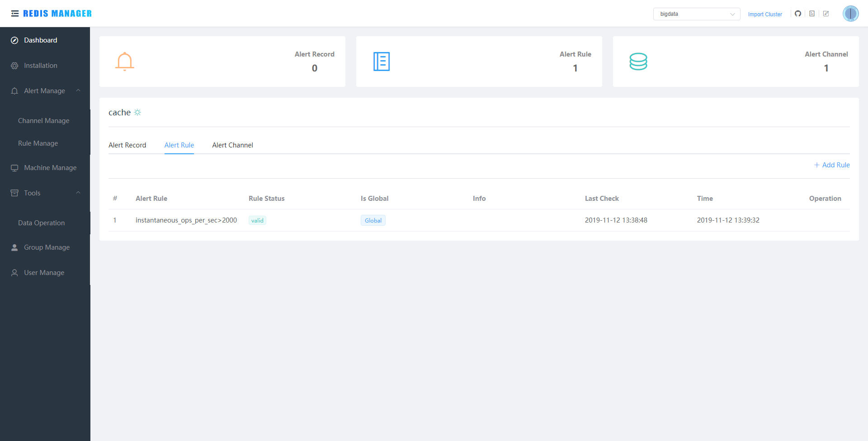The width and height of the screenshot is (868, 441).
Task: Click Time value 2019-11-12 13:39:32
Action: (728, 220)
